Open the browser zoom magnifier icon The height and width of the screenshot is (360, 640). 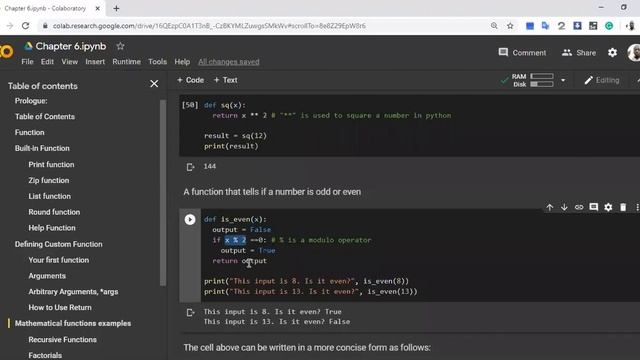coord(494,26)
